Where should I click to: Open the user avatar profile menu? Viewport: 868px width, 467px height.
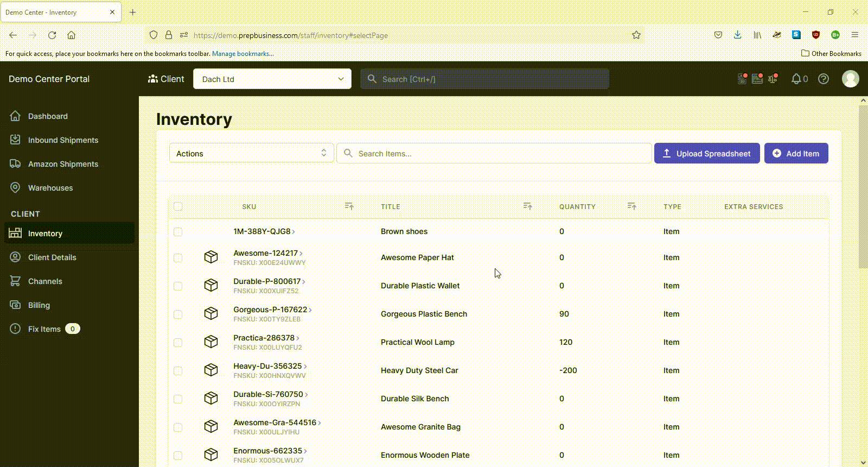point(850,79)
